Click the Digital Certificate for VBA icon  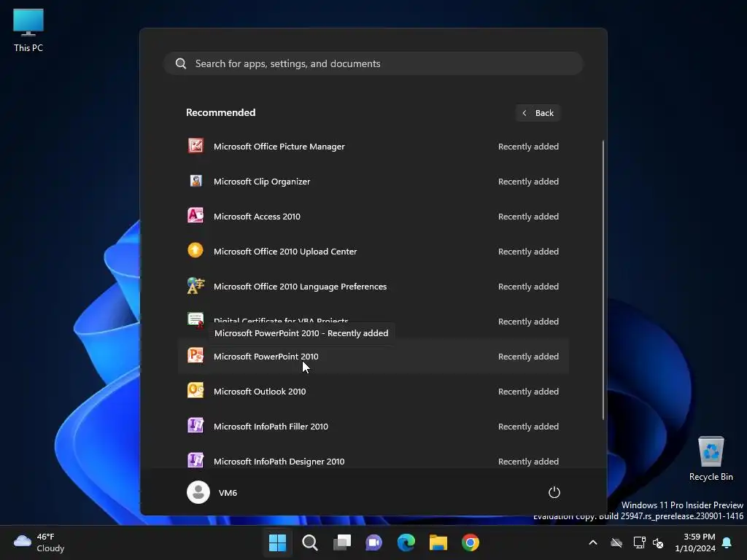pos(196,320)
